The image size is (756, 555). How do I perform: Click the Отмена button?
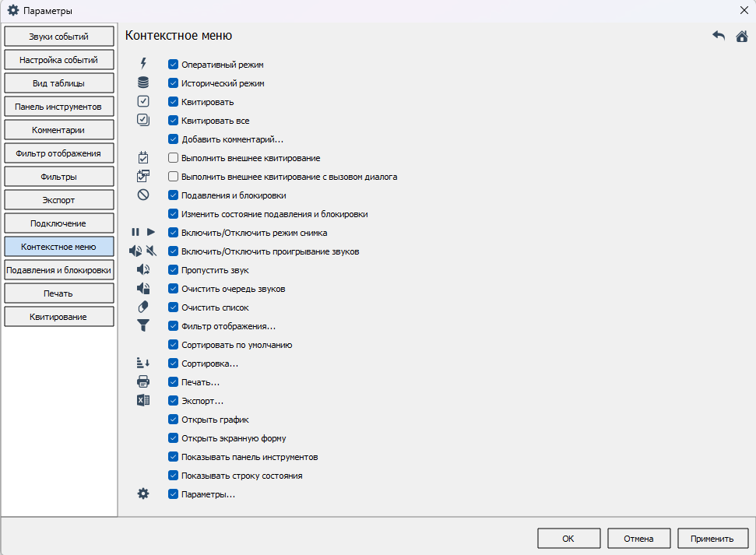pos(638,539)
